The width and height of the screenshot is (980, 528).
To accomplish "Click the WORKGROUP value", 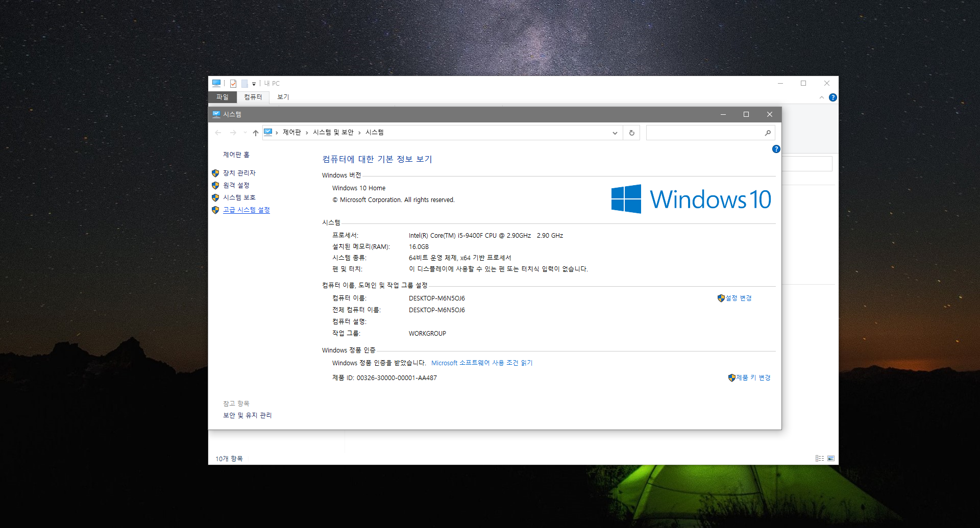I will 427,334.
